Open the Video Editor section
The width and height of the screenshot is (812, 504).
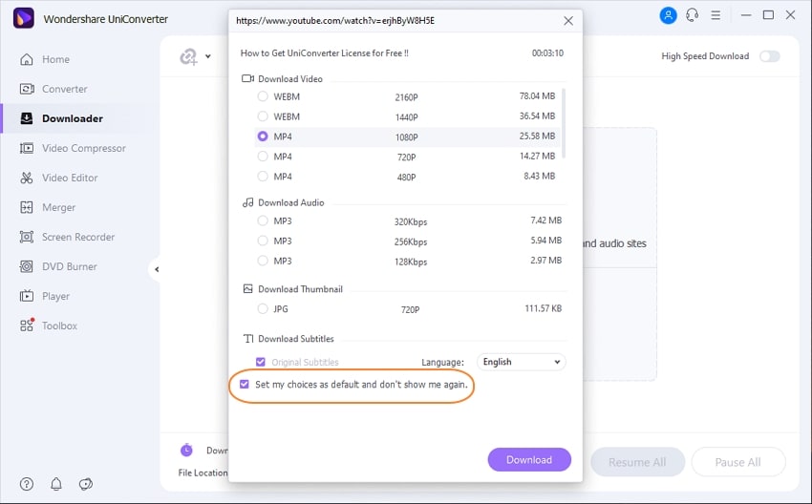(70, 178)
